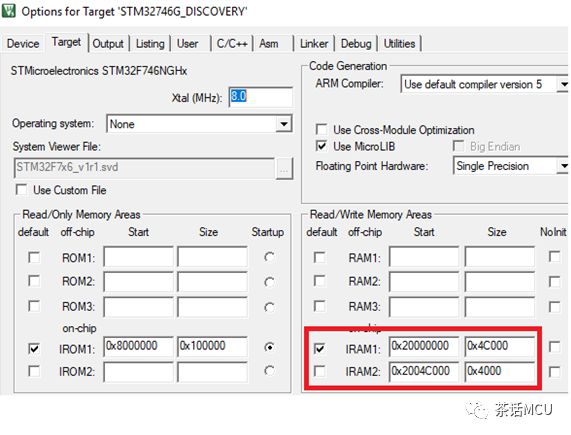Select ROM2 Startup radio button
Screen dimensions: 571x435
269,282
